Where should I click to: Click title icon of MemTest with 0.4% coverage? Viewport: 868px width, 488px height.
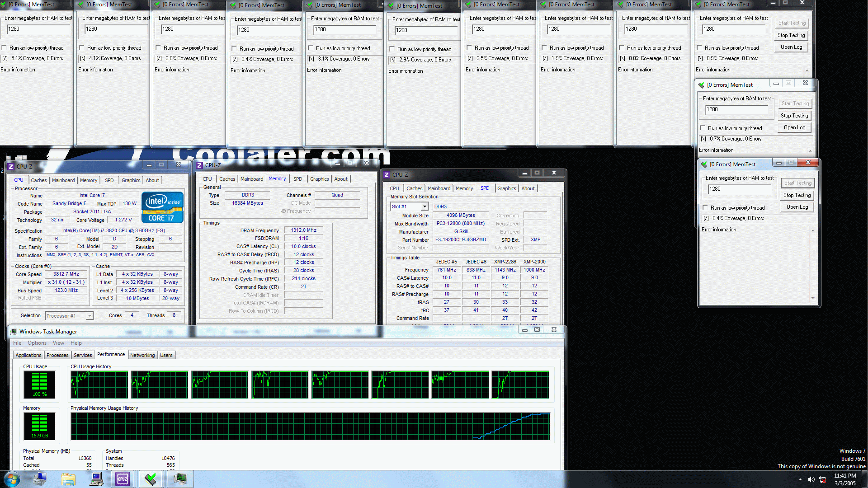704,164
